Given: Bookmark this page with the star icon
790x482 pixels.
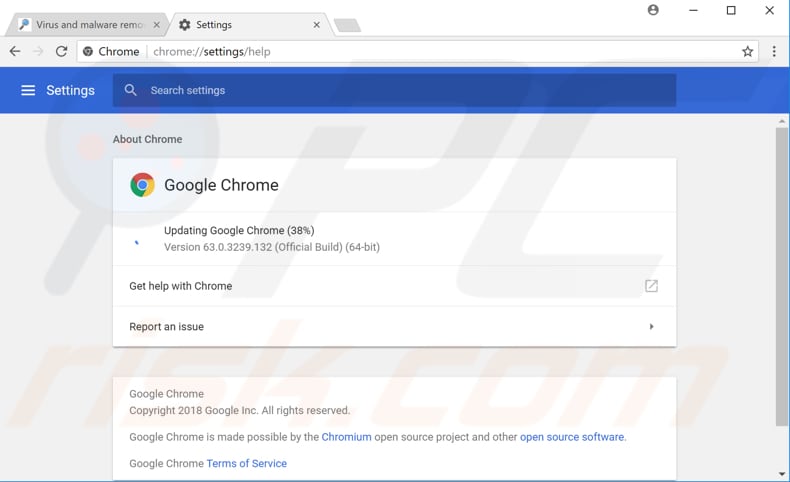Looking at the screenshot, I should (748, 51).
